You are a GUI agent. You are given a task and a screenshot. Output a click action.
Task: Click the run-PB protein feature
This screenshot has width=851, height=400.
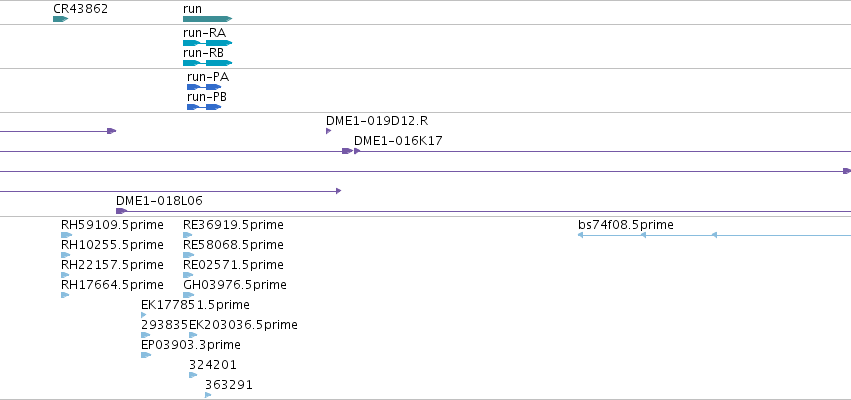(204, 107)
